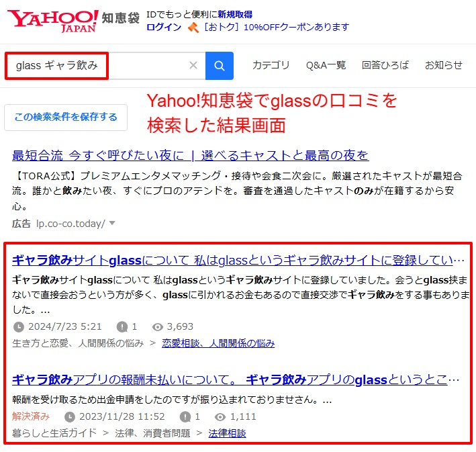This screenshot has height=452, width=476.
Task: Go to 回答ひろば
Action: click(x=385, y=65)
